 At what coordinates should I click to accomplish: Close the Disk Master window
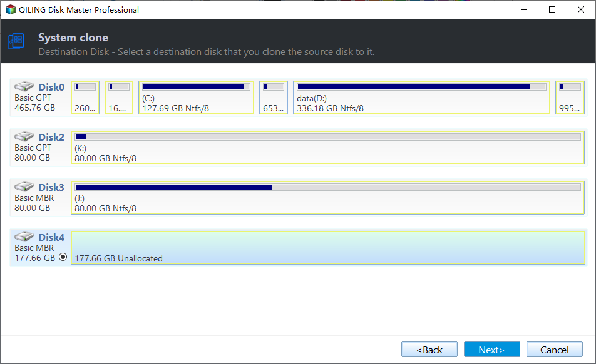pyautogui.click(x=581, y=9)
